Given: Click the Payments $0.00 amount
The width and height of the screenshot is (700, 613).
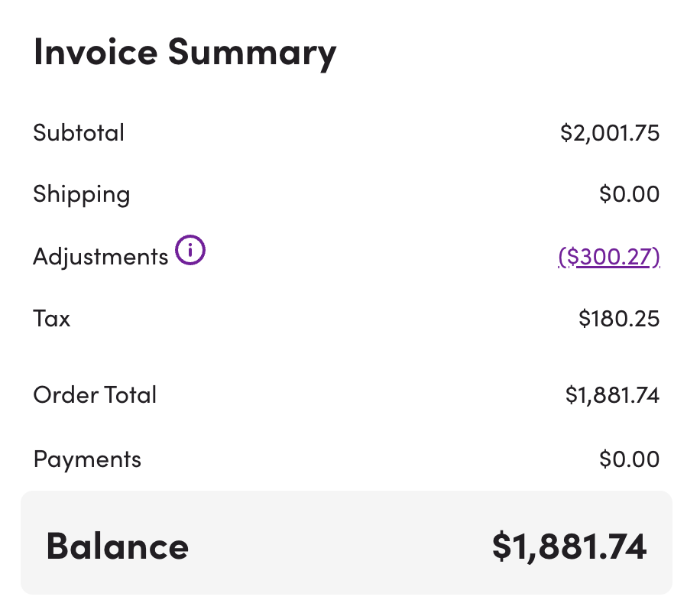Looking at the screenshot, I should pos(630,459).
